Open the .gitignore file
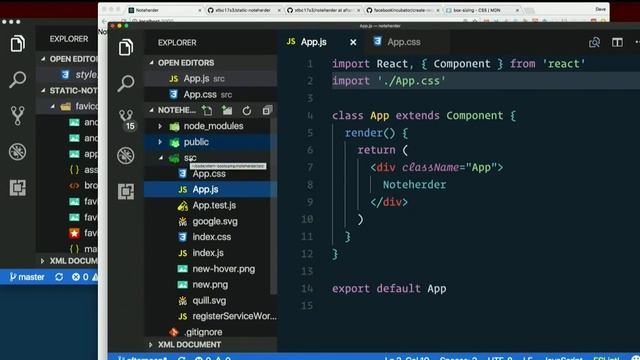Screen dimensions: 640x360 click(210, 332)
